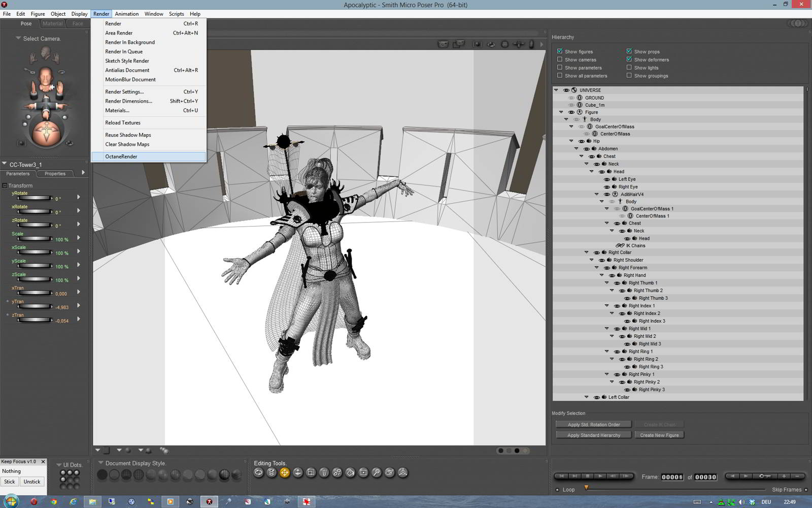Turn on the Loop option
The height and width of the screenshot is (508, 812).
pyautogui.click(x=557, y=490)
